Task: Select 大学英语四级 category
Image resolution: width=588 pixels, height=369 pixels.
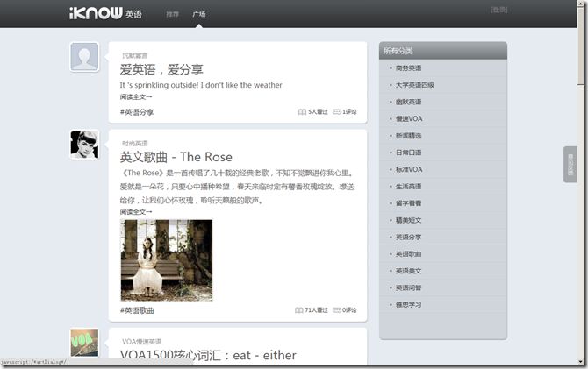Action: [x=415, y=85]
